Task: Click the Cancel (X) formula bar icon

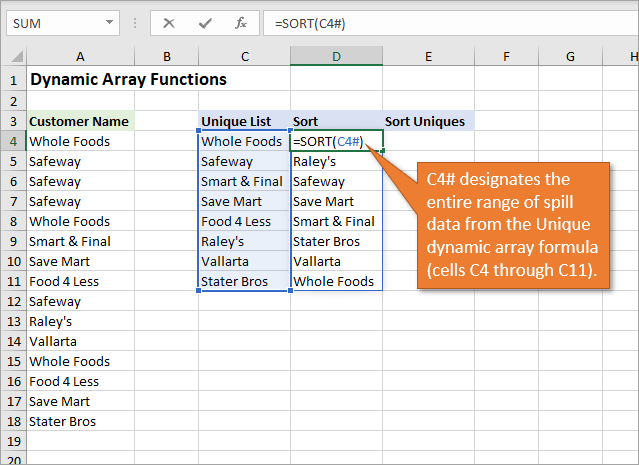Action: (169, 23)
